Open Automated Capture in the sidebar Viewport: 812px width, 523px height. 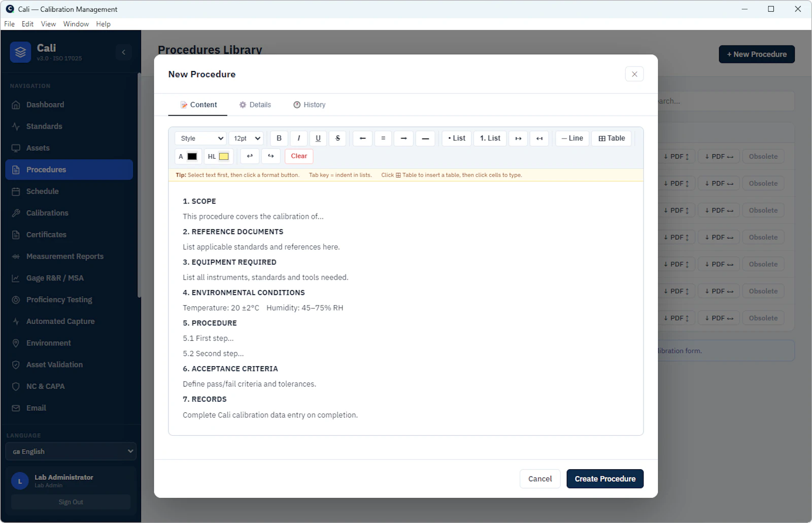69,321
